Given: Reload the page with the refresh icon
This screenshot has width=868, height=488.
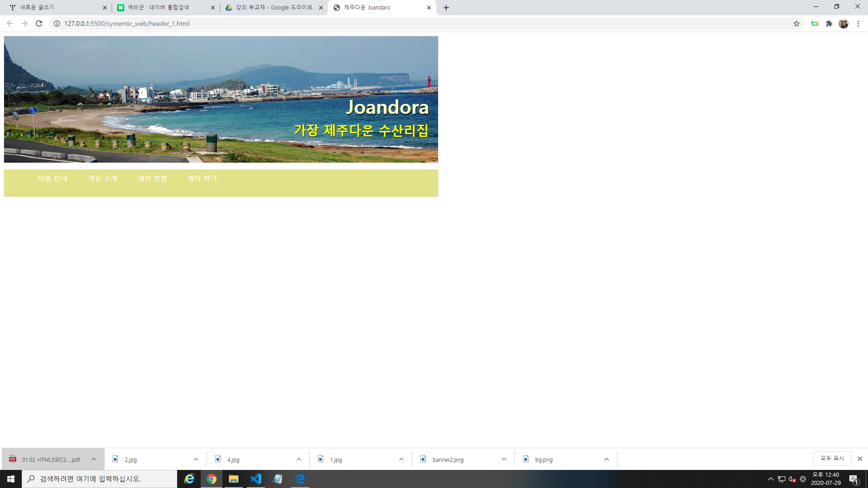Looking at the screenshot, I should click(x=39, y=23).
